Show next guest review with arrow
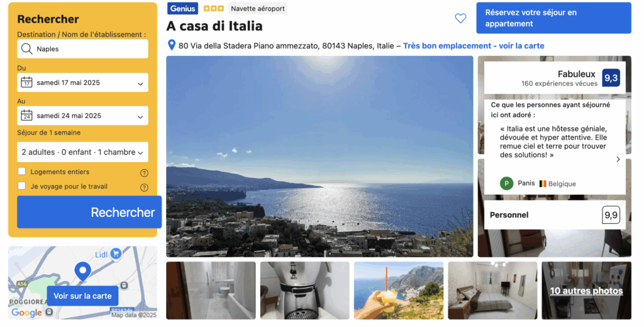 (x=618, y=159)
